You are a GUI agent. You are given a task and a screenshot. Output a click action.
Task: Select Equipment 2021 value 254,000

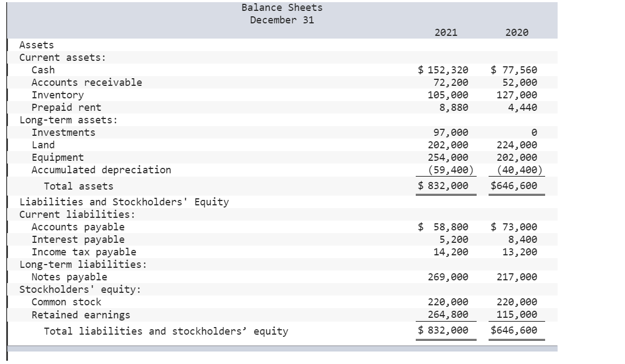pyautogui.click(x=448, y=158)
